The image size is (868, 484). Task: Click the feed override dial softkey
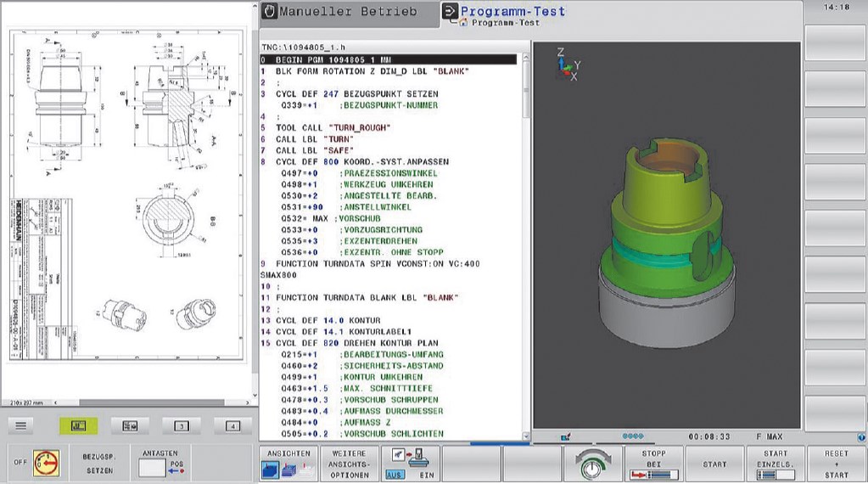click(x=591, y=464)
